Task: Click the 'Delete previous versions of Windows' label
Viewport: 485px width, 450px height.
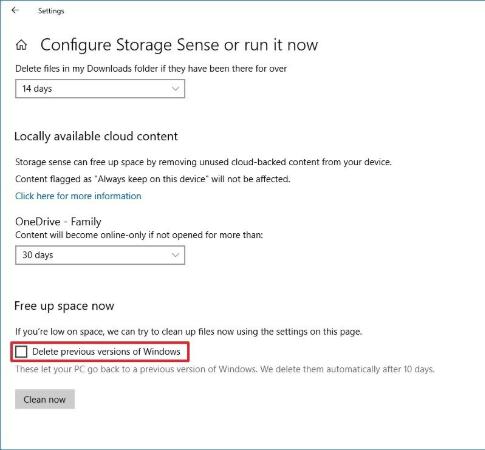Action: [106, 352]
